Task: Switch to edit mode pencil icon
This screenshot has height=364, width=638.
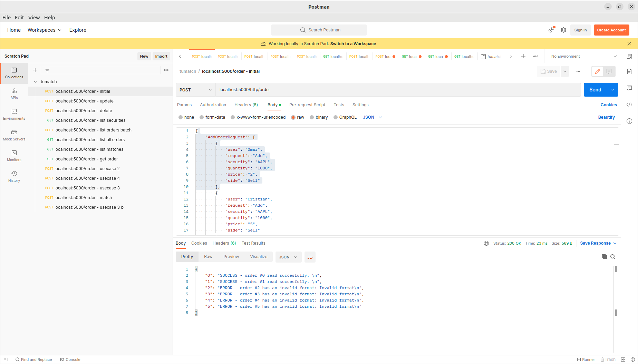Action: click(598, 71)
